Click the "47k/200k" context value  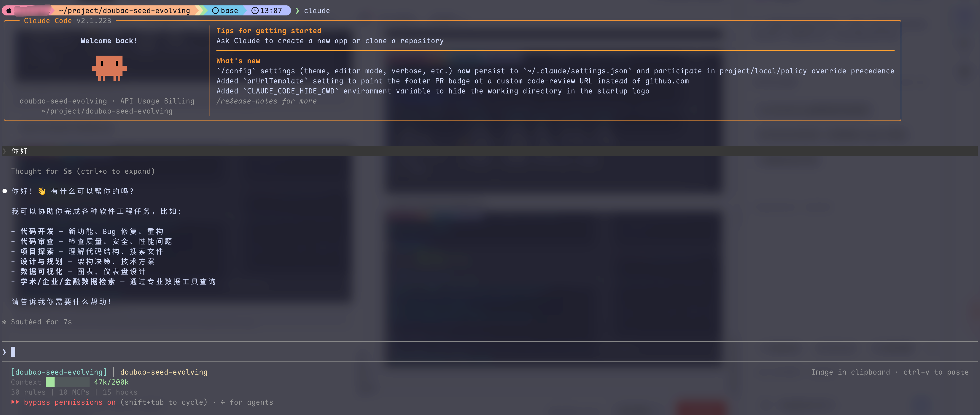[111, 382]
